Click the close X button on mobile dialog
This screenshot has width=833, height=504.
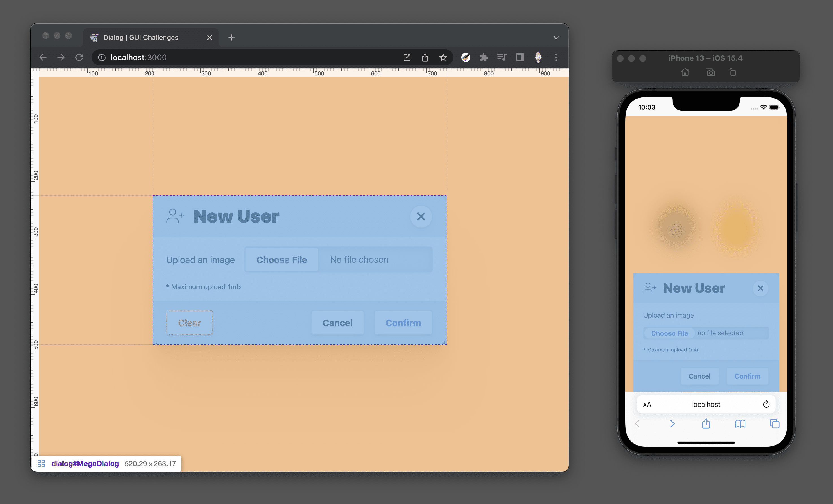760,288
